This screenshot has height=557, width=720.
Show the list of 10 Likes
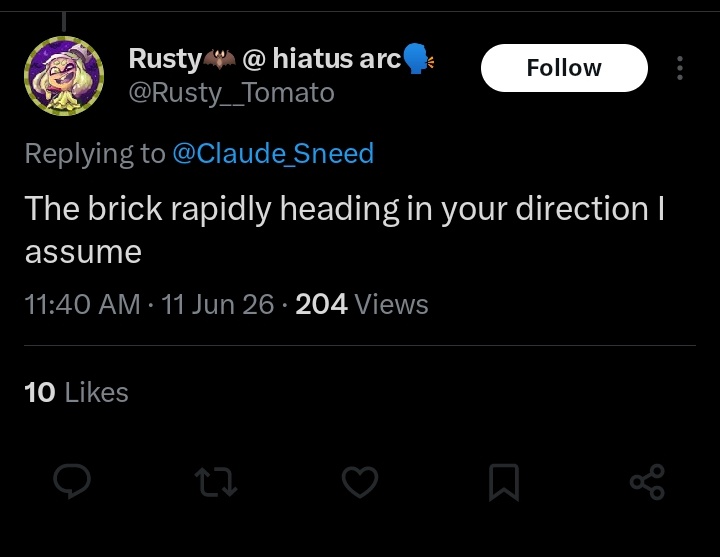(x=76, y=393)
